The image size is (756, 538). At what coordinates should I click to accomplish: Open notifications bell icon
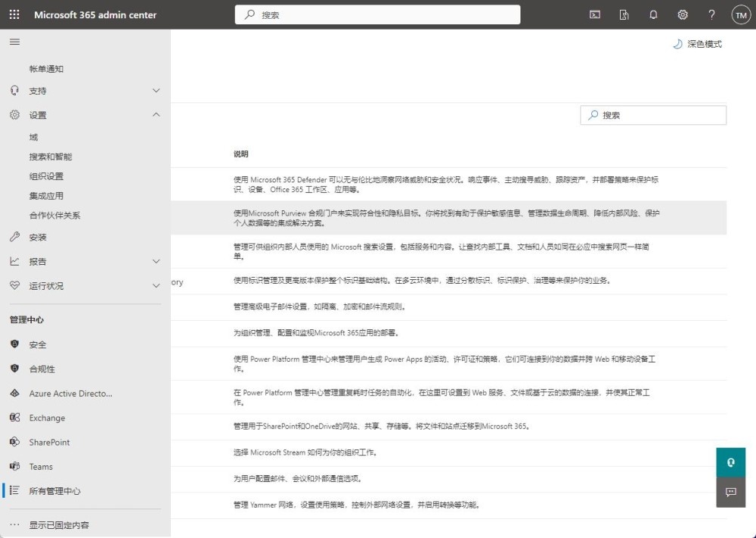coord(653,14)
